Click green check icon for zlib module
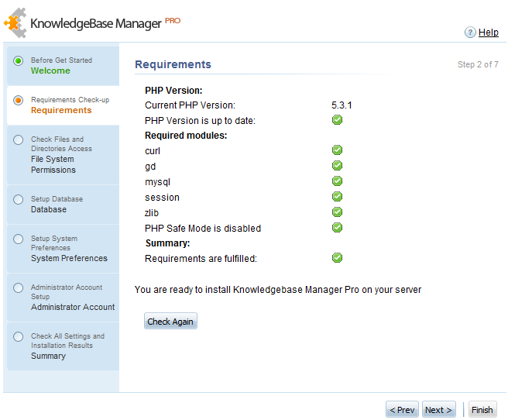This screenshot has width=508, height=420. pyautogui.click(x=337, y=212)
